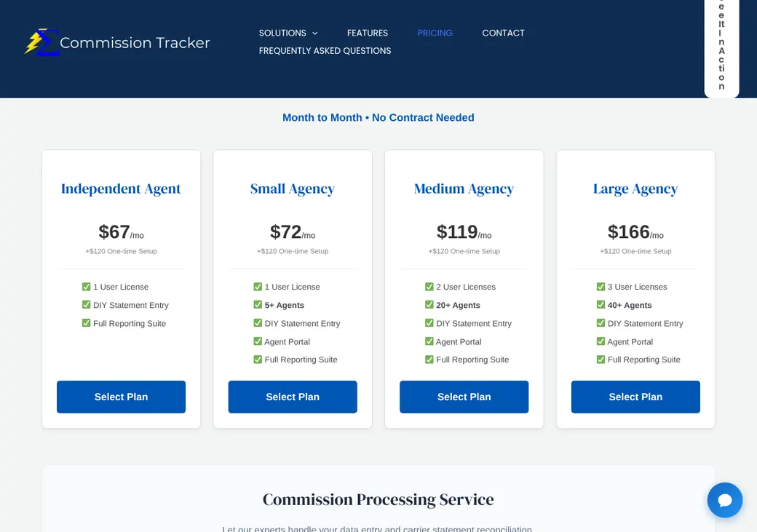Click the 5+ Agents feature text
The height and width of the screenshot is (532, 757).
point(285,305)
